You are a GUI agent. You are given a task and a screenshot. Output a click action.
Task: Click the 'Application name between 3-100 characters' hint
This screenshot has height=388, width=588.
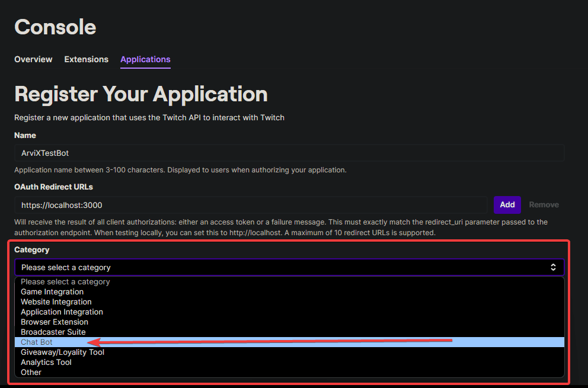180,170
